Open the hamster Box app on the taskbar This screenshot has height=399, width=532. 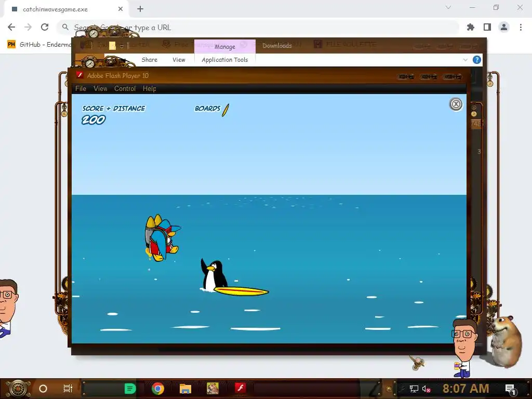tap(212, 389)
